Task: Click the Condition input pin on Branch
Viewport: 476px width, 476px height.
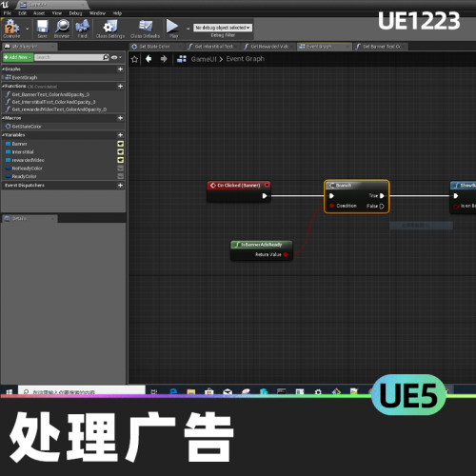Action: [x=331, y=206]
